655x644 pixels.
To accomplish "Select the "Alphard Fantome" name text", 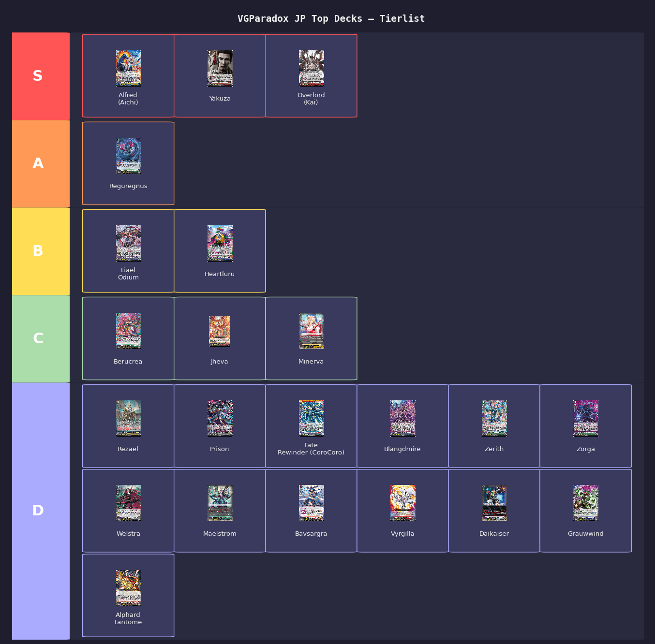I will (128, 618).
